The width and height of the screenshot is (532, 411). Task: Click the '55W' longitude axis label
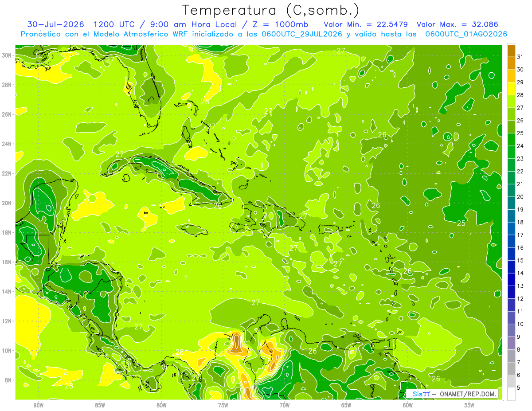(469, 405)
